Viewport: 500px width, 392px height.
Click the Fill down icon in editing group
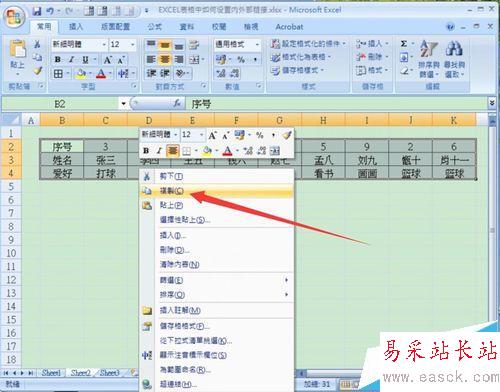point(404,57)
